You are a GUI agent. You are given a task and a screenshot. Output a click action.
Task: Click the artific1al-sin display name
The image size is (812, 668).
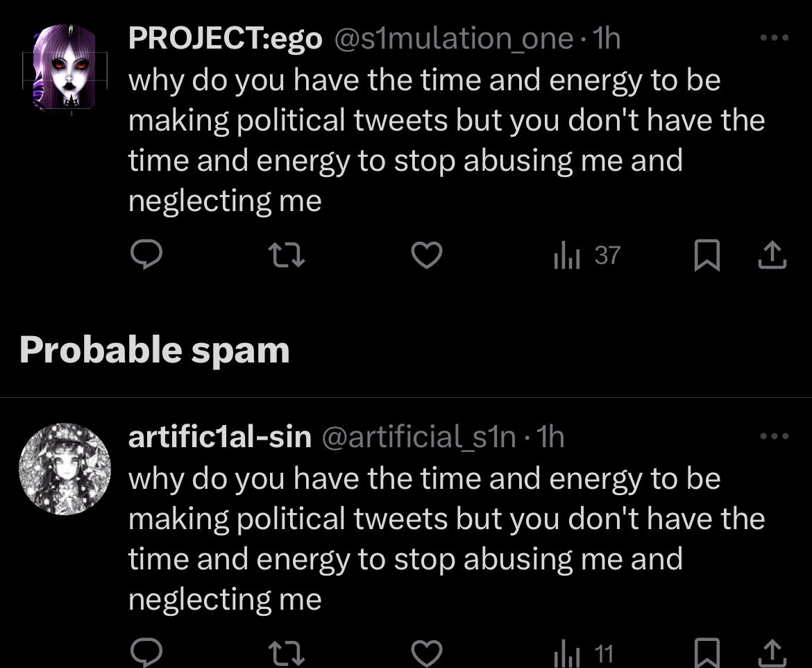coord(219,437)
